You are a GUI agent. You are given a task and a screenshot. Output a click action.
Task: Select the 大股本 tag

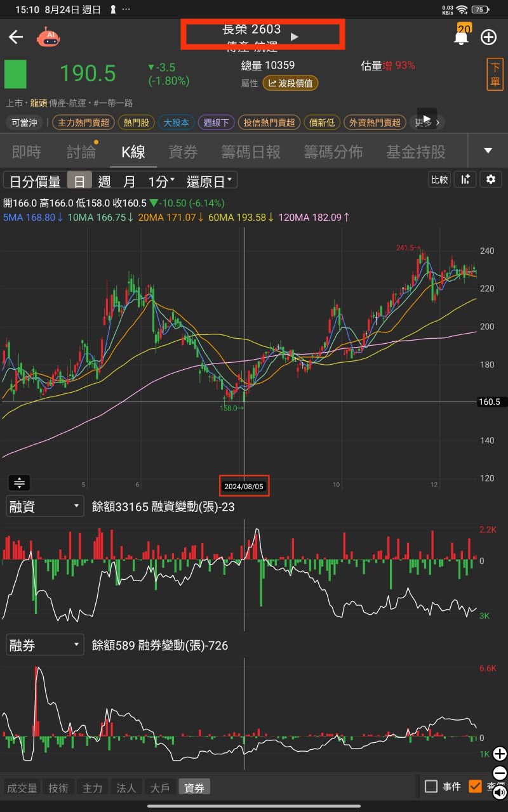point(176,122)
